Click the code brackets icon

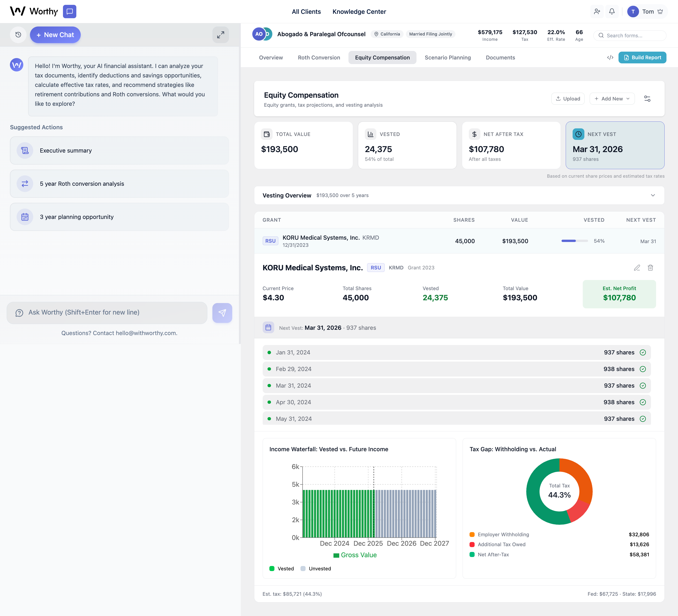[x=610, y=57]
